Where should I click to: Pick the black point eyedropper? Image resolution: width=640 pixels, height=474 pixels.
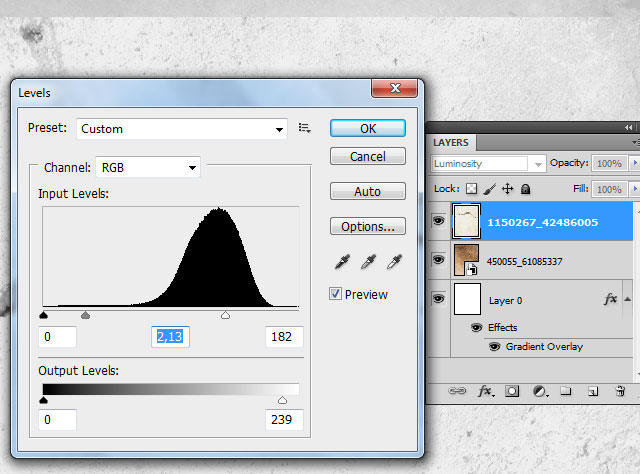click(342, 262)
